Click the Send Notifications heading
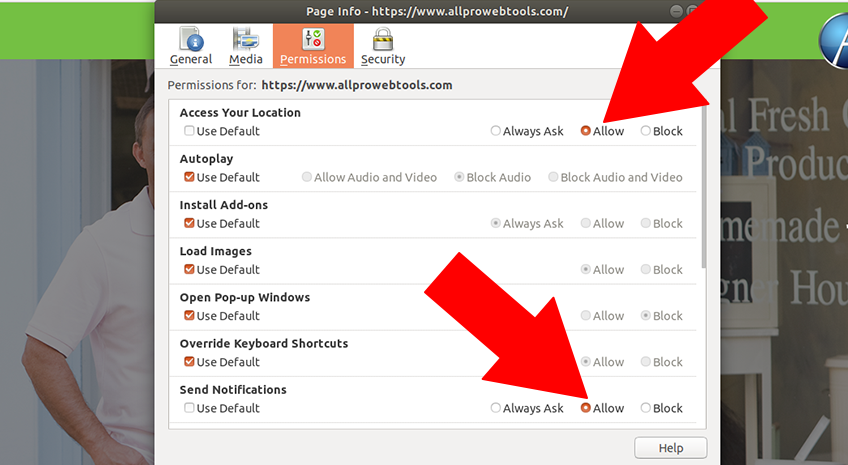This screenshot has width=848, height=465. pyautogui.click(x=233, y=390)
